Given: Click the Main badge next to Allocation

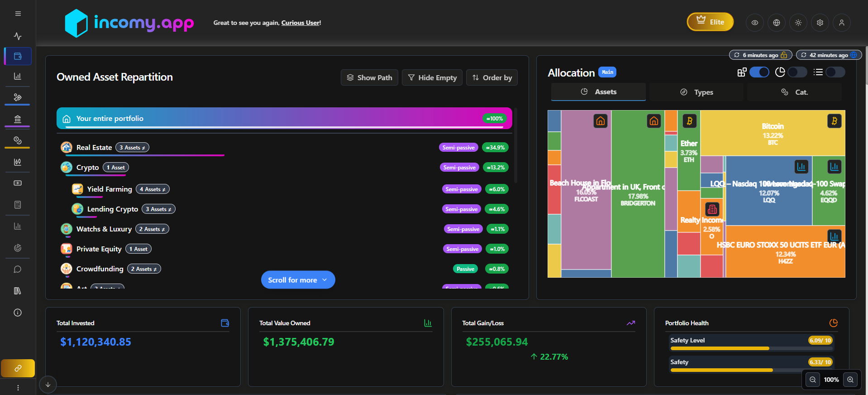Looking at the screenshot, I should (607, 72).
